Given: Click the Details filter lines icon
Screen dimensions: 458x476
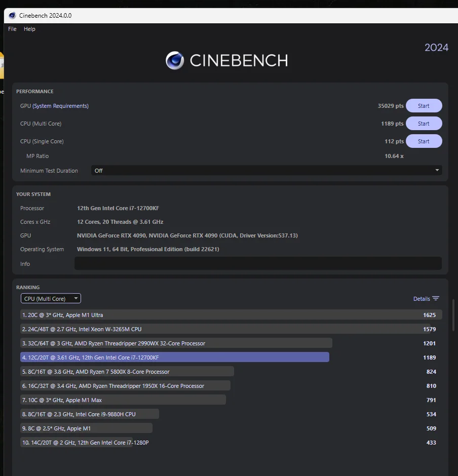Looking at the screenshot, I should [x=436, y=299].
